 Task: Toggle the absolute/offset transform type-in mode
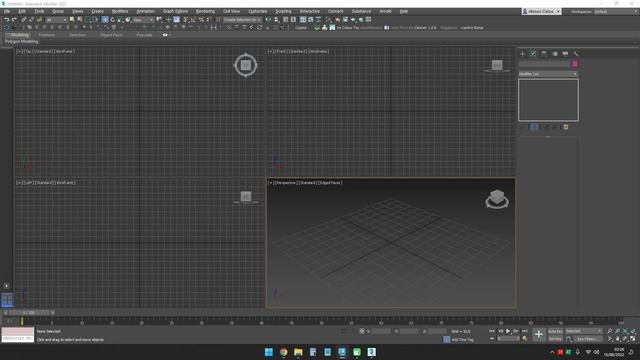tap(362, 331)
